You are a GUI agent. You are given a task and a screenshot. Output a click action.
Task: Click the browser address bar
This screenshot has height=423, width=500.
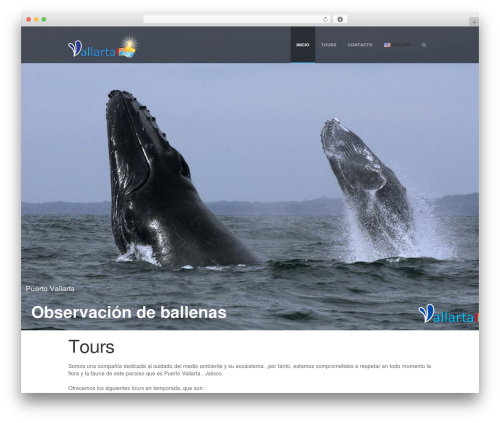coord(237,19)
